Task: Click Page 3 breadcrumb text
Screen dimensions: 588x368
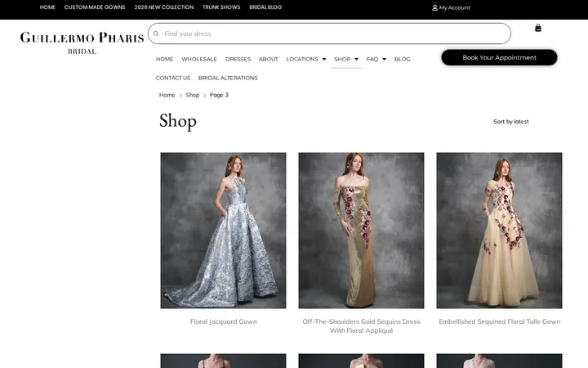Action: pos(219,95)
